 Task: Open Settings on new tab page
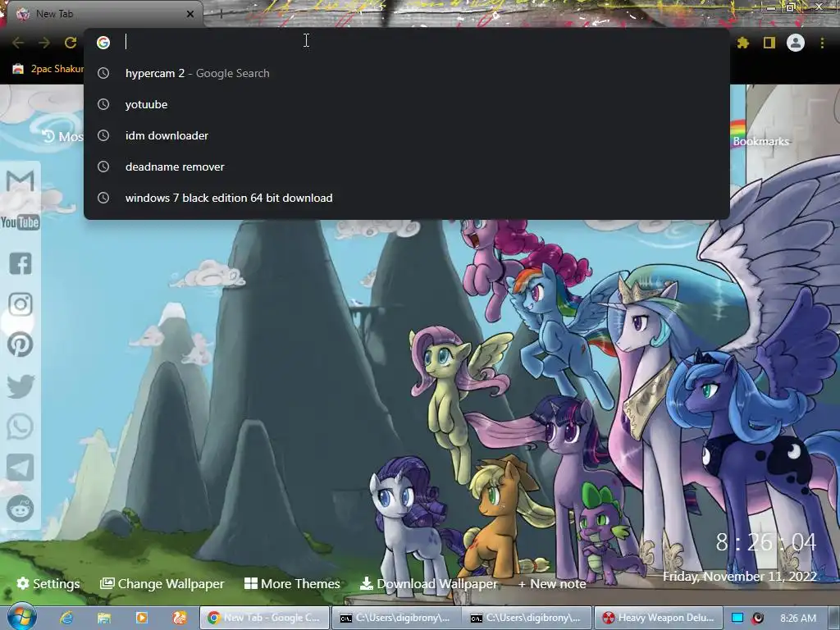click(48, 583)
